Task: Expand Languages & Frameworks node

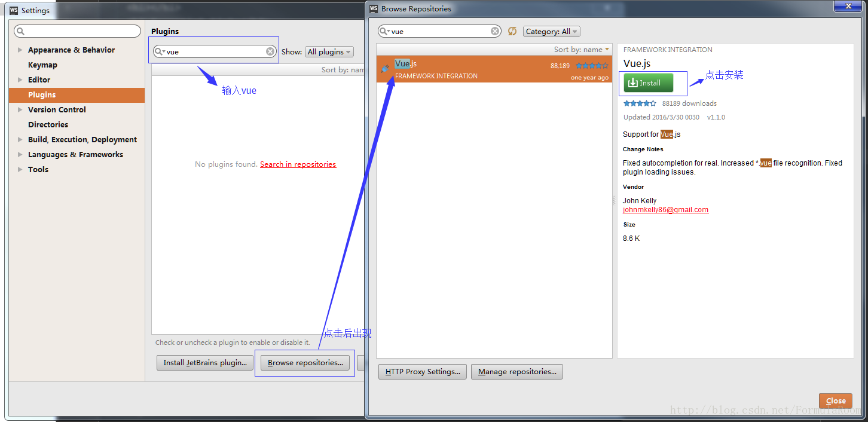Action: coord(20,155)
